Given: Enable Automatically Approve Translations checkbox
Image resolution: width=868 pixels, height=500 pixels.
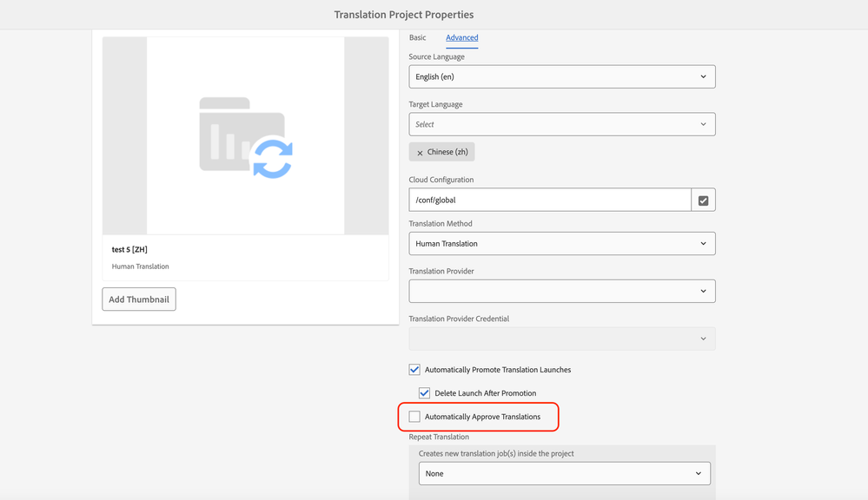Looking at the screenshot, I should click(x=414, y=417).
